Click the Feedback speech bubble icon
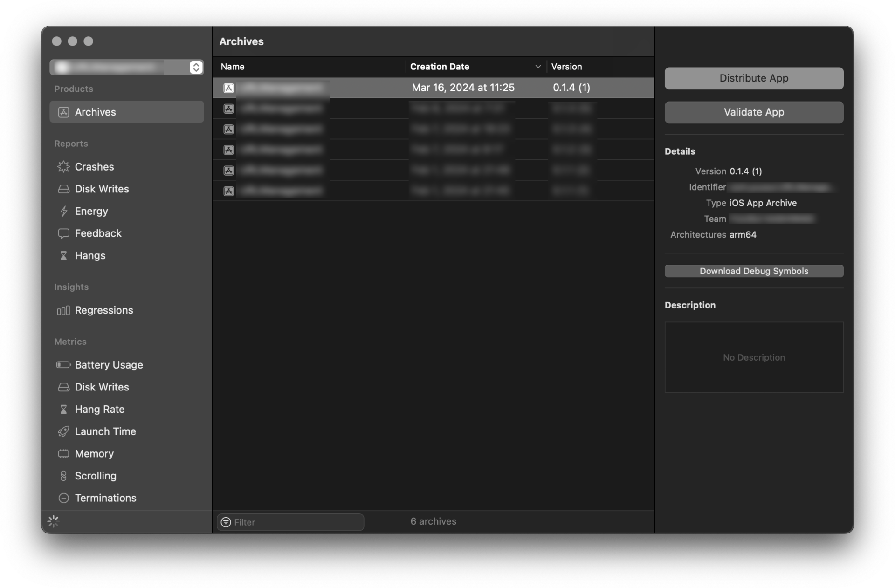Viewport: 895px width, 588px height. pos(63,233)
